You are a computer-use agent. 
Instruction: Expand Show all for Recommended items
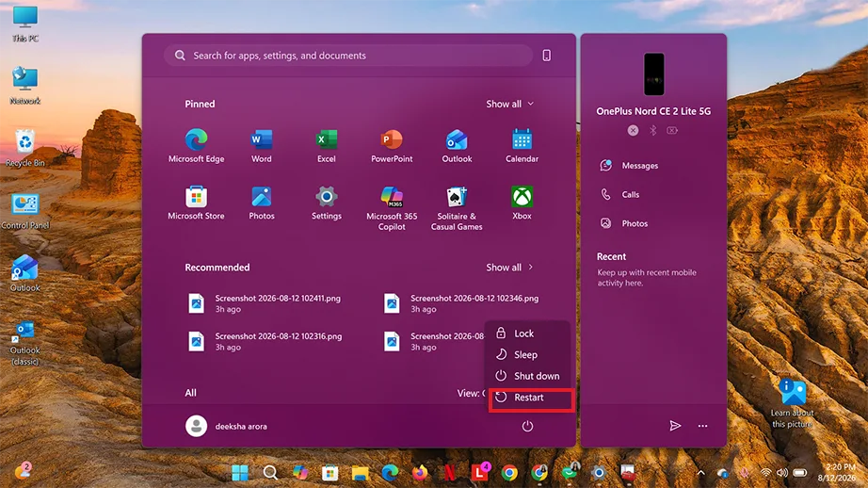tap(510, 267)
